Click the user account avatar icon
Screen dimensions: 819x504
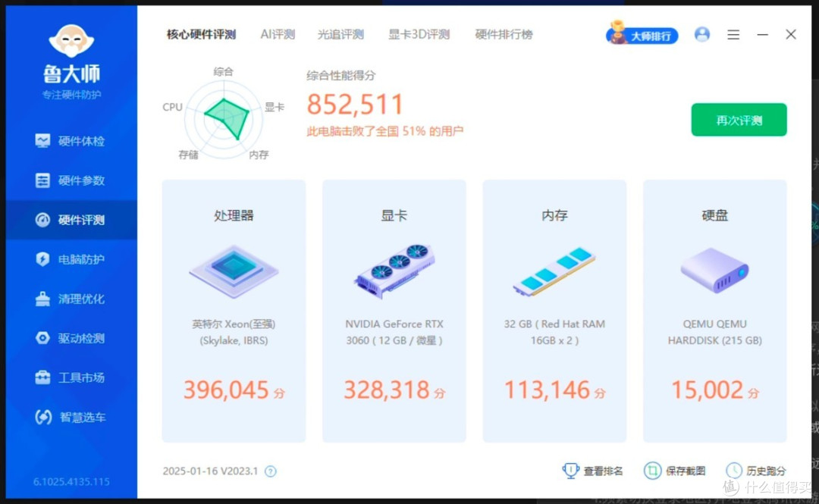coord(702,34)
